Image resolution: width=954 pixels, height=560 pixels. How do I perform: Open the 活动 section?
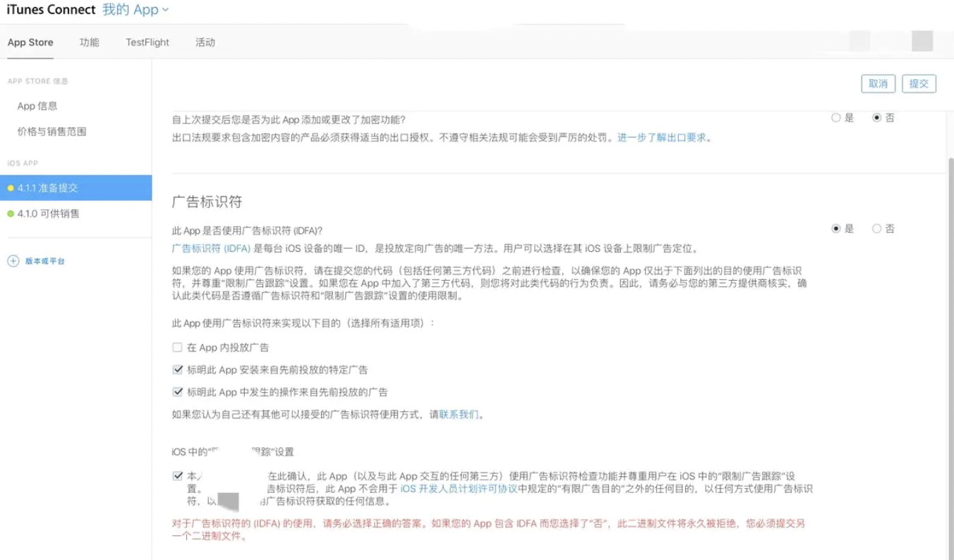coord(205,42)
